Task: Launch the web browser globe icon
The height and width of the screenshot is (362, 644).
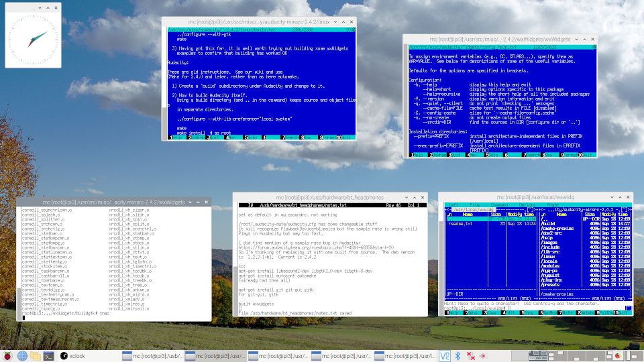Action: pyautogui.click(x=22, y=356)
